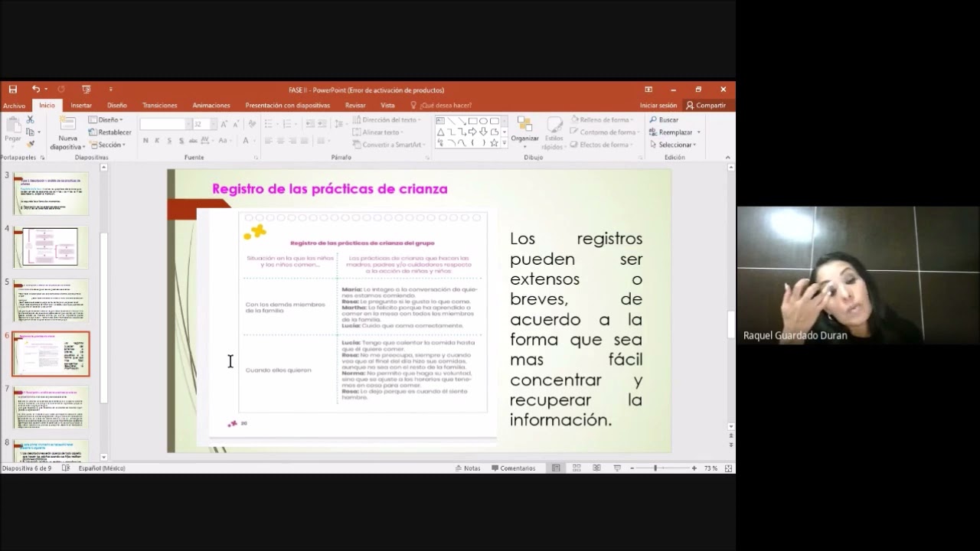Select the star shape from the shapes gallery
The image size is (980, 551).
pyautogui.click(x=496, y=142)
